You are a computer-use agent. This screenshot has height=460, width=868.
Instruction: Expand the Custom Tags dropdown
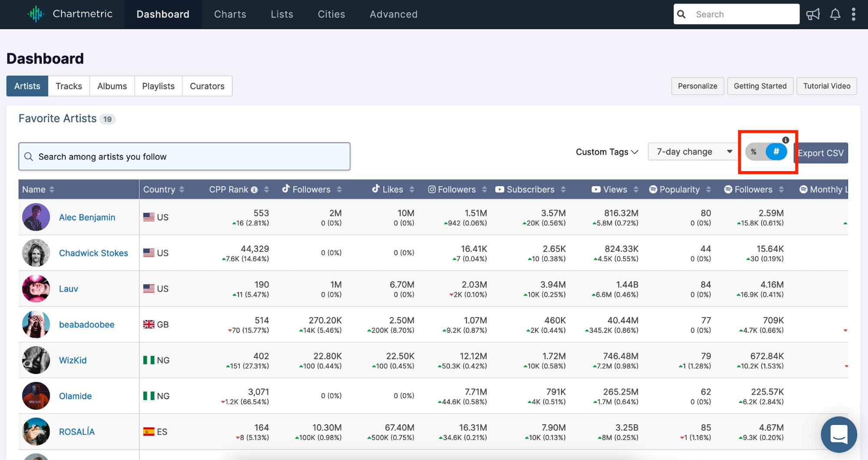607,152
